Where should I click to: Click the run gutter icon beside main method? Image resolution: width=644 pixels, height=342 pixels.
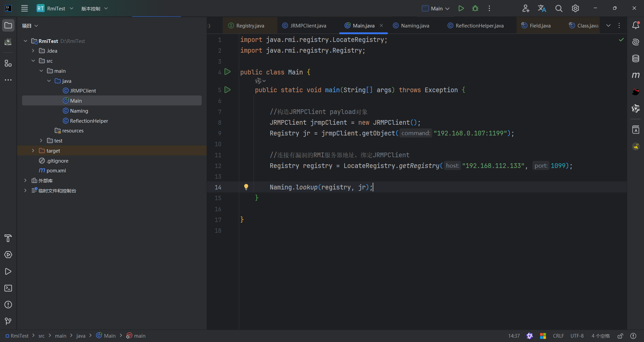pyautogui.click(x=227, y=90)
